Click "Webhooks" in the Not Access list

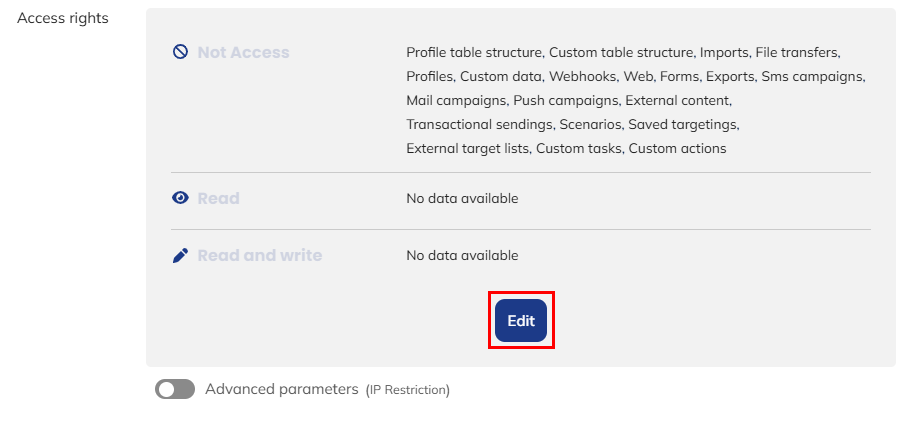coord(586,76)
